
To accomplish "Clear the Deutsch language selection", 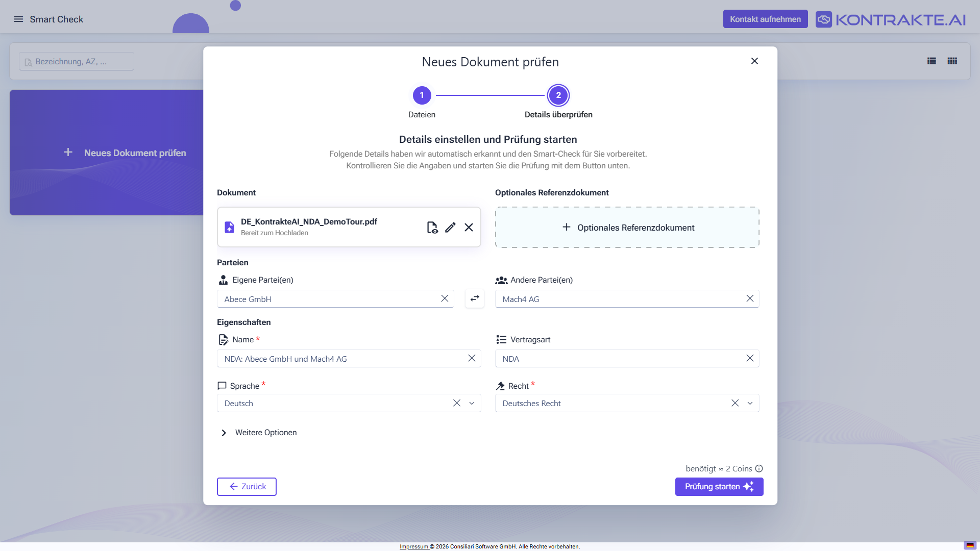I will pos(457,403).
